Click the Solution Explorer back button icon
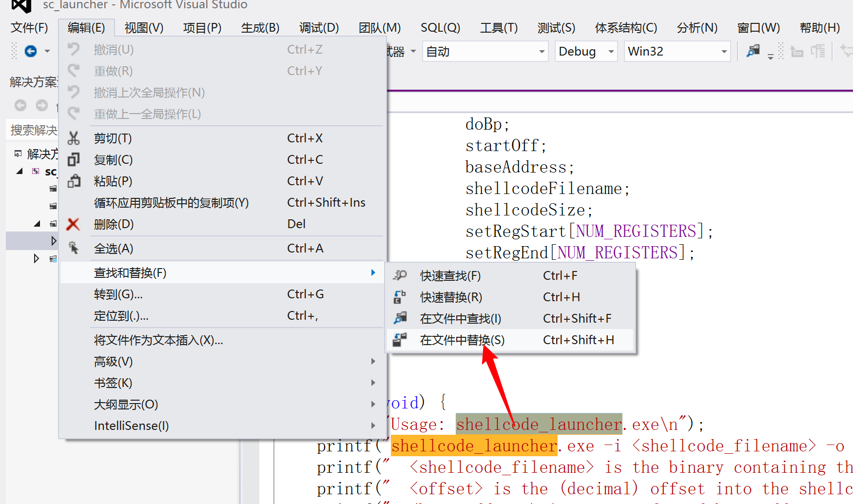 [20, 105]
